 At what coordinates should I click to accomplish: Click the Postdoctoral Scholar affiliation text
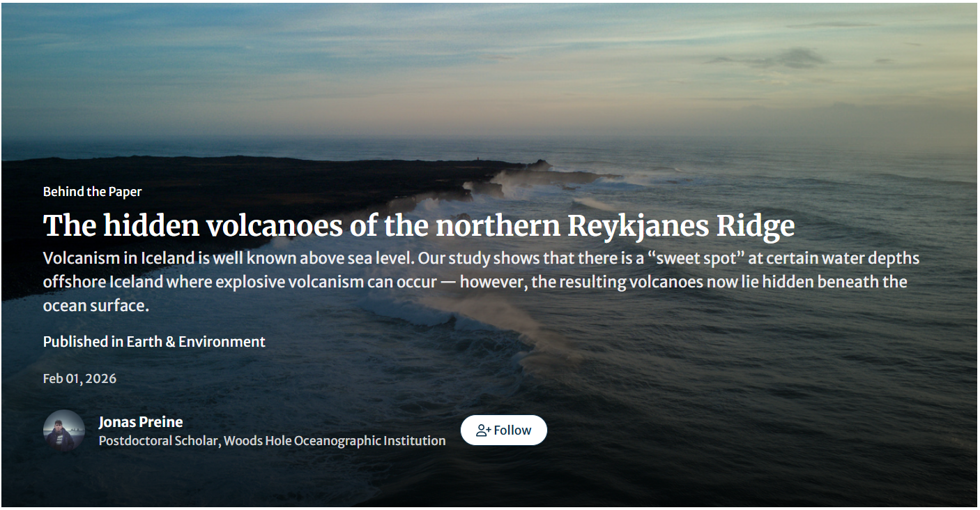(158, 441)
